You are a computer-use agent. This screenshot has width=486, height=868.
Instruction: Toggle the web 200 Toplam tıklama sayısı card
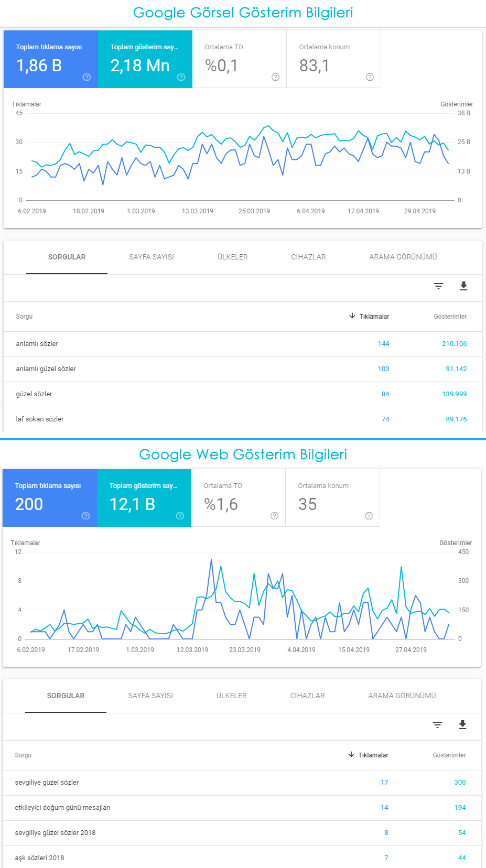coord(50,498)
